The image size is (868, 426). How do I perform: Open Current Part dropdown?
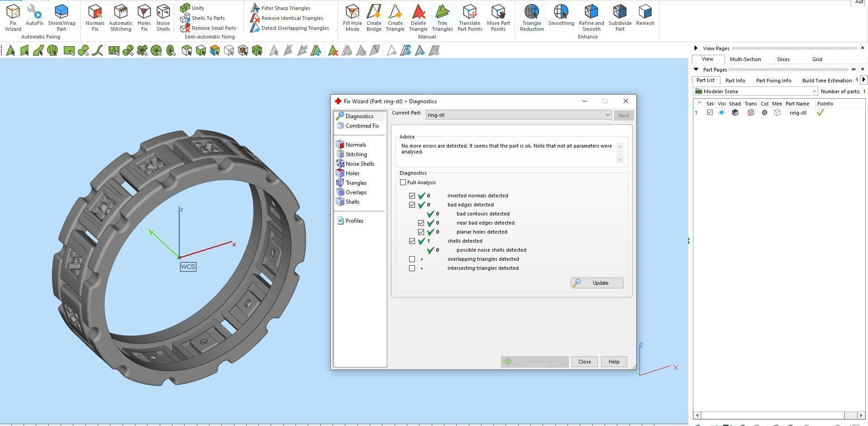click(x=519, y=115)
